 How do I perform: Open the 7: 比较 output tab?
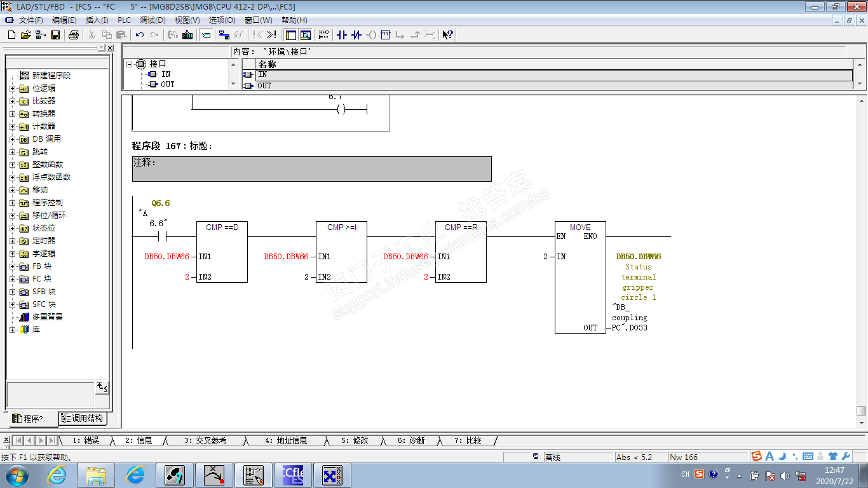[x=468, y=440]
